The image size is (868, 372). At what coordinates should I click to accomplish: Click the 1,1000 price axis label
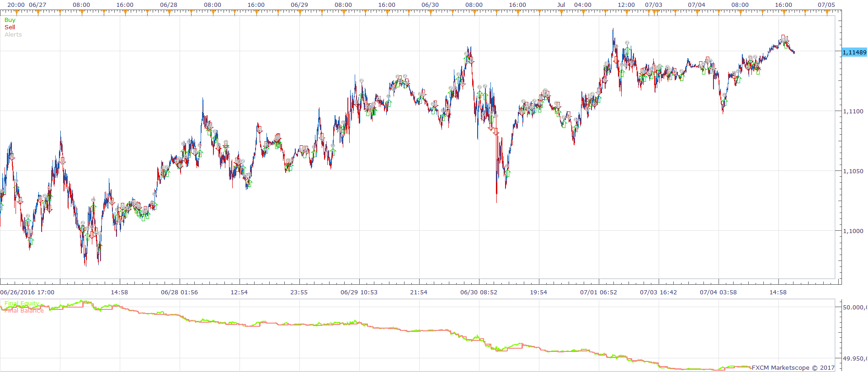pyautogui.click(x=853, y=231)
